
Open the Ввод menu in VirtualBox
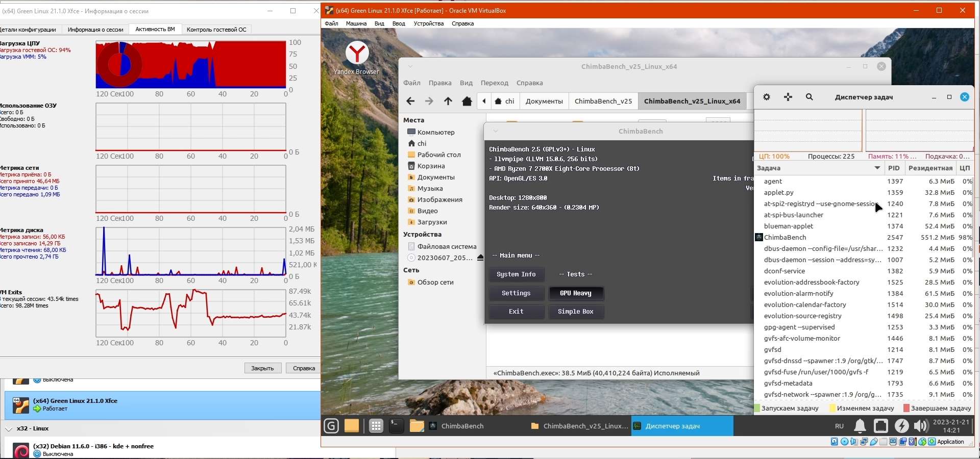tap(399, 23)
